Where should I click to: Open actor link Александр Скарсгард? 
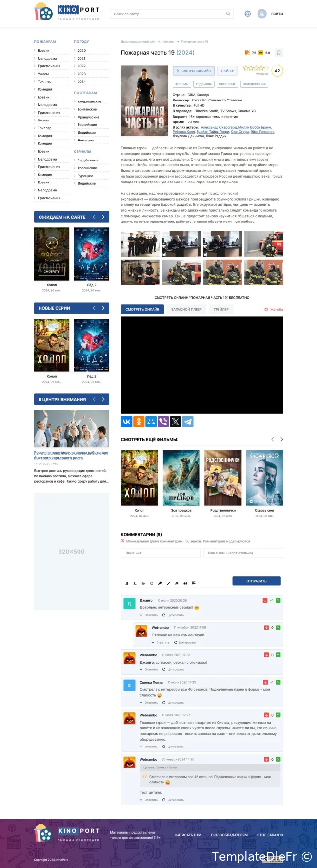coord(218,127)
